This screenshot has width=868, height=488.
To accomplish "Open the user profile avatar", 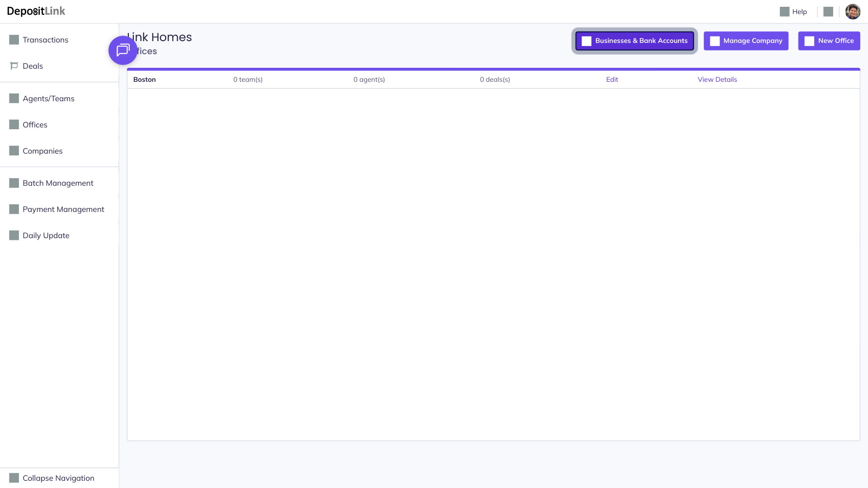I will click(x=853, y=12).
